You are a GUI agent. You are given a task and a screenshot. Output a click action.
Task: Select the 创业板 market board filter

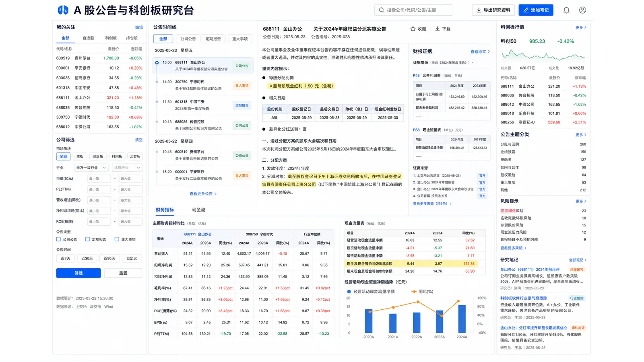(98, 156)
